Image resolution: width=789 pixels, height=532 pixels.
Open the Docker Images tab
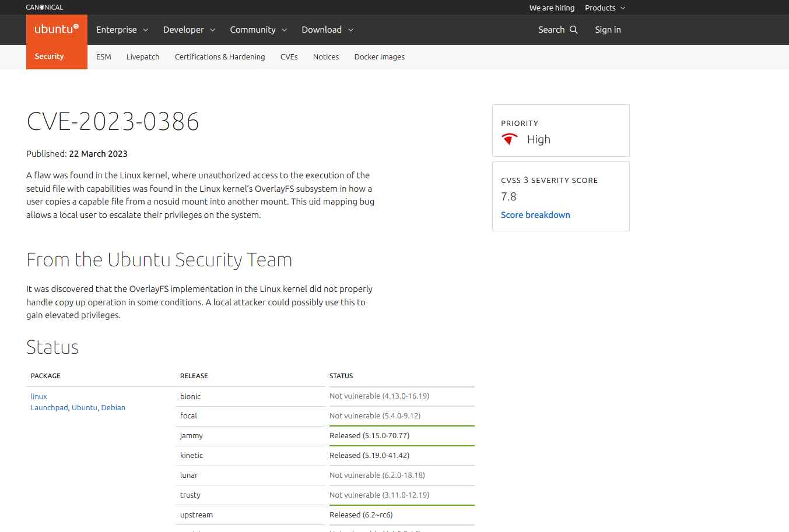click(x=380, y=57)
